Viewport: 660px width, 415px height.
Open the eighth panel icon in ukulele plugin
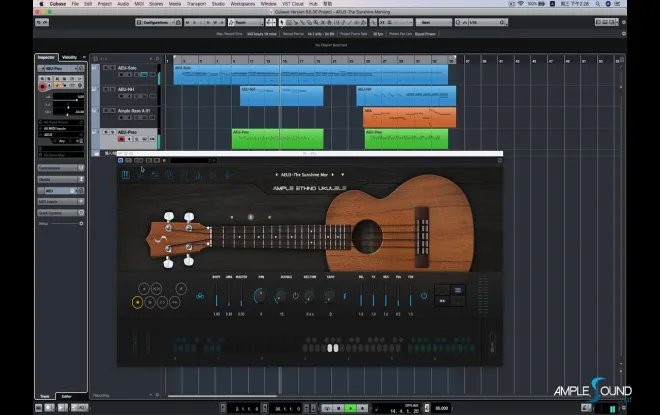click(228, 175)
